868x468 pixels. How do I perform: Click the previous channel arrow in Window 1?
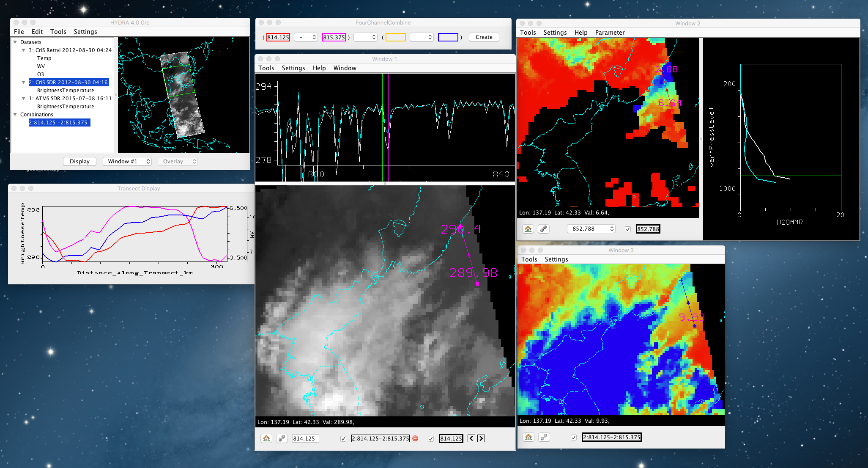471,438
